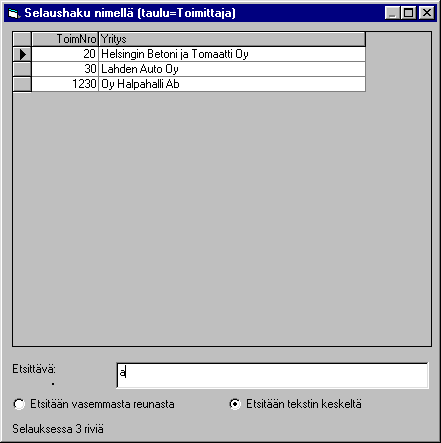The image size is (441, 443).
Task: Click the Yritys column header
Action: pos(232,39)
